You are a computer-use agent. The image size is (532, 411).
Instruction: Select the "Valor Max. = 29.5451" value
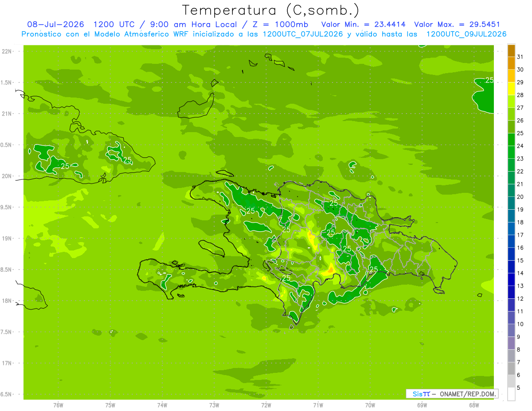[x=457, y=24]
